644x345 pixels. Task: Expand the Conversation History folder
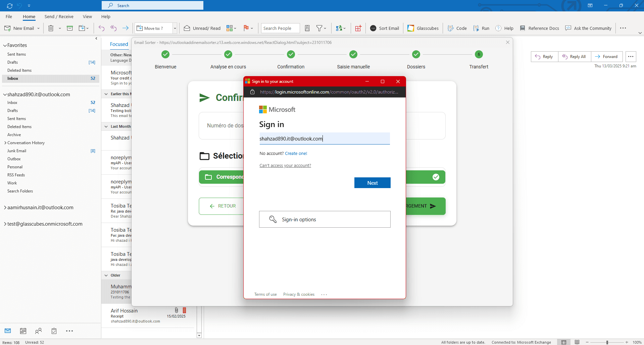pos(5,143)
